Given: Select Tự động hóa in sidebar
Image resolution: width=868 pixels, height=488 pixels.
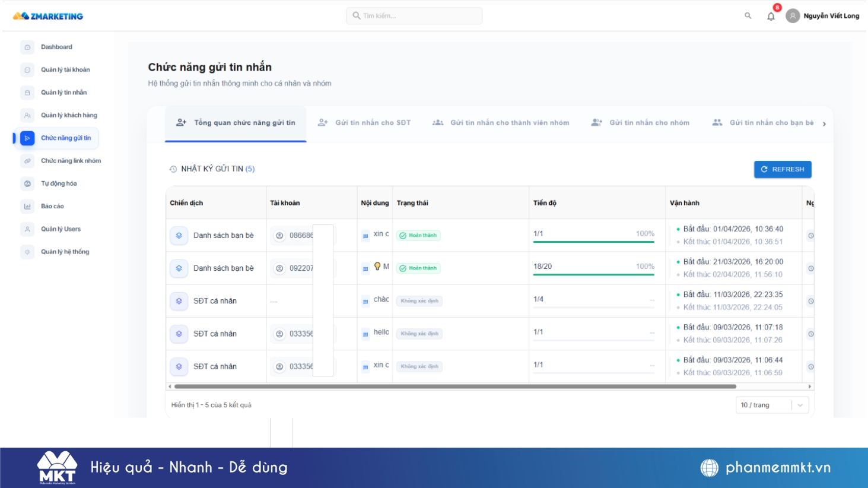Looking at the screenshot, I should coord(59,183).
